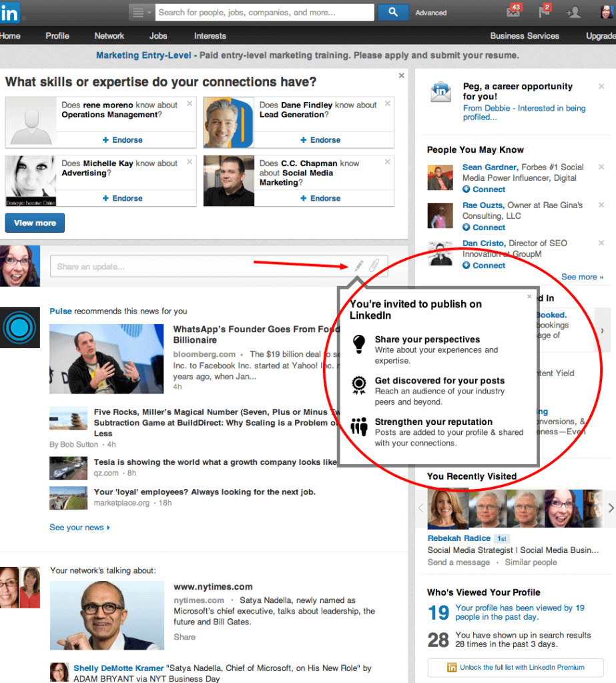Open the notifications flag icon

point(545,11)
